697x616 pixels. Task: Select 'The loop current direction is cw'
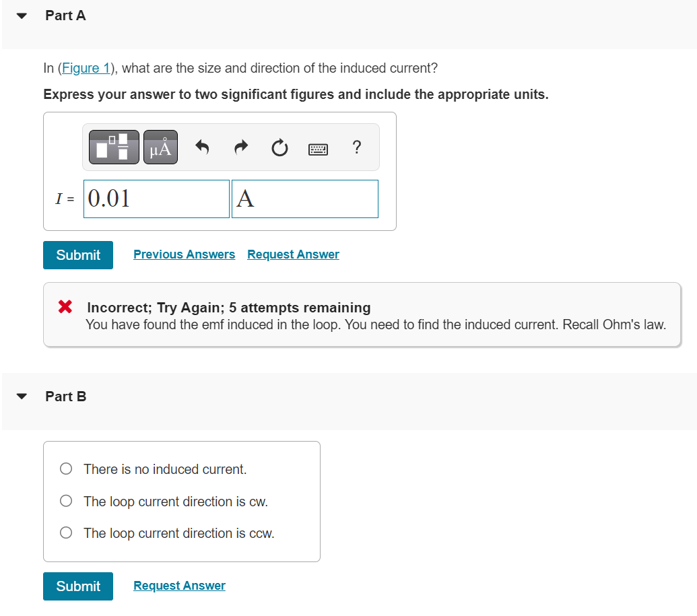(65, 500)
